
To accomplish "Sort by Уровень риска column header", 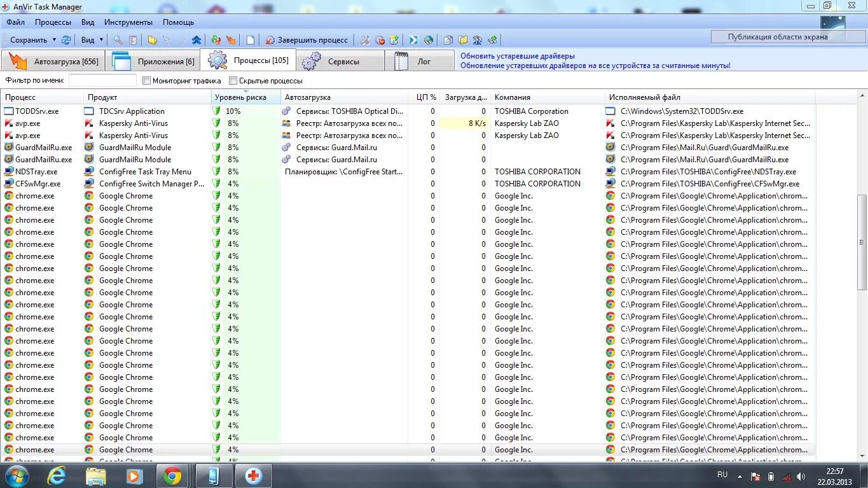I will pos(245,97).
